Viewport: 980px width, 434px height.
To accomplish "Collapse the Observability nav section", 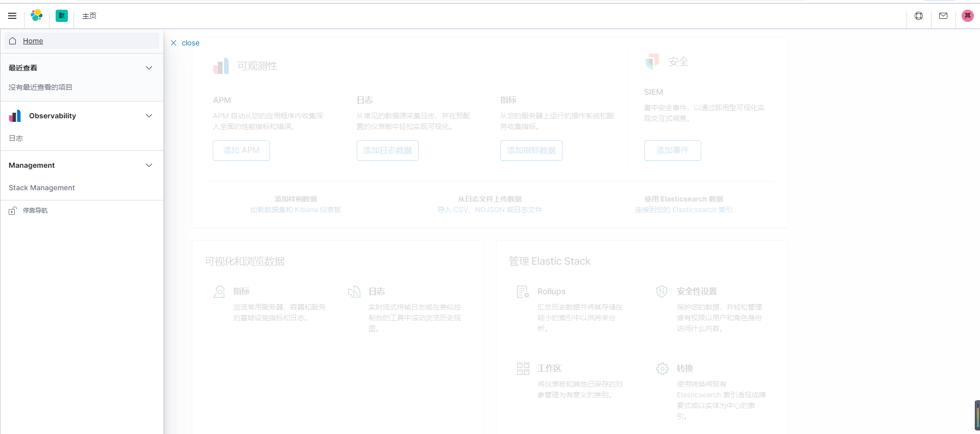I will pos(149,116).
